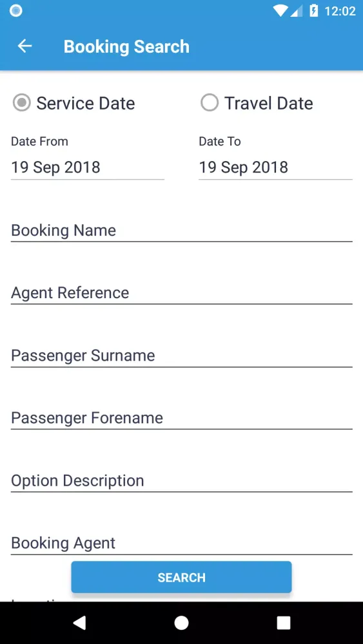Tap the Booking Search title

pyautogui.click(x=126, y=46)
